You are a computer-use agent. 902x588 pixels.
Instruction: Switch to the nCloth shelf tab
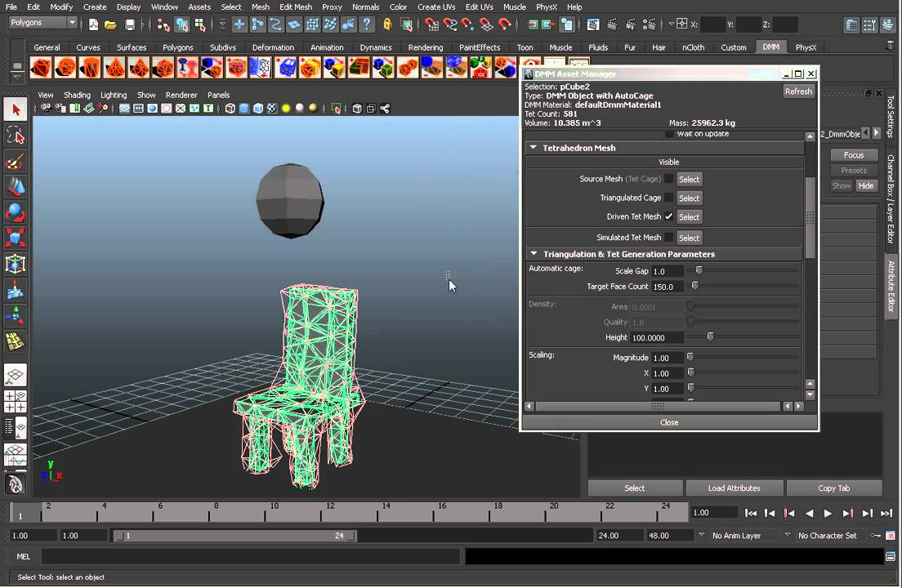coord(693,47)
